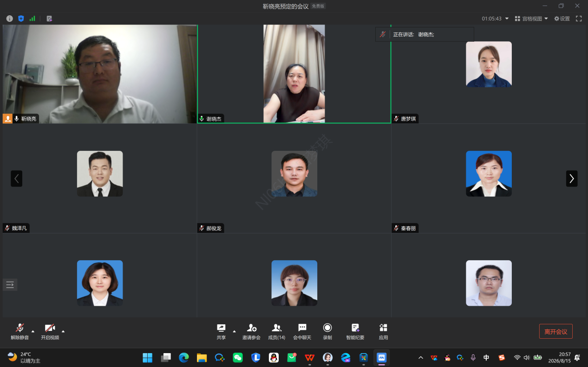Open Sogou input icon in tray

(x=502, y=357)
